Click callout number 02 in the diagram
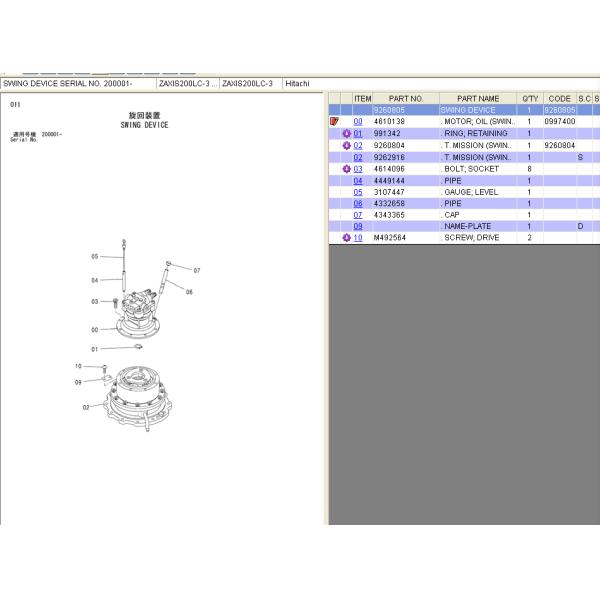The height and width of the screenshot is (600, 600). pos(87,407)
